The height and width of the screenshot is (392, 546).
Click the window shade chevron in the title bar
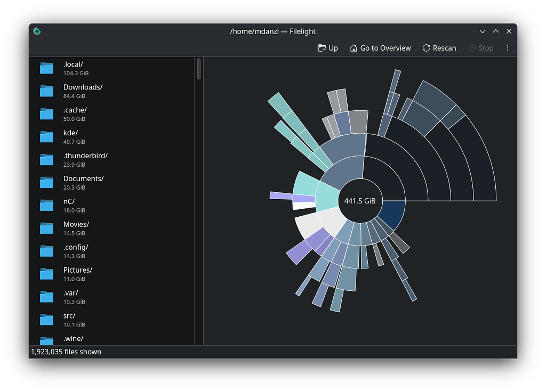pyautogui.click(x=483, y=31)
